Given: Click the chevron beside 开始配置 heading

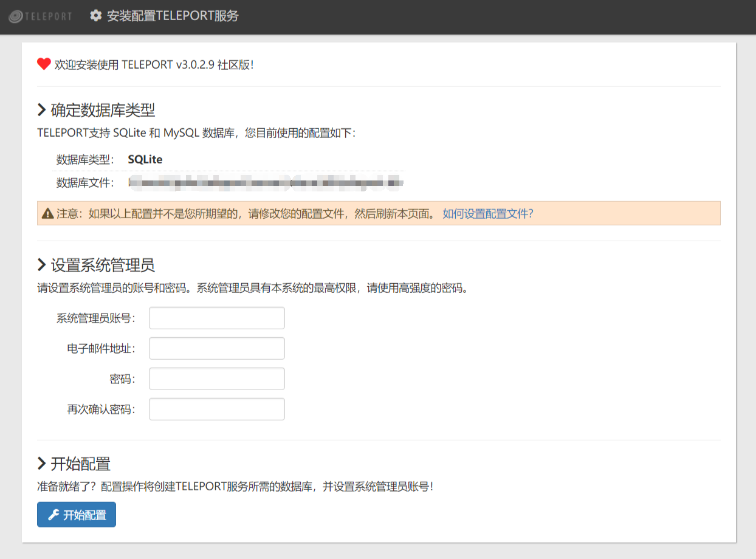Looking at the screenshot, I should (x=42, y=464).
